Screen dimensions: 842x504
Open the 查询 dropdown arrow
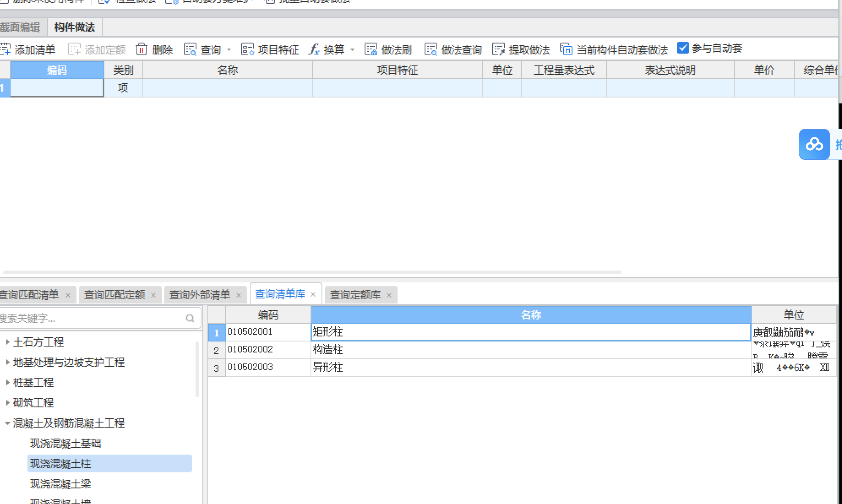point(229,50)
